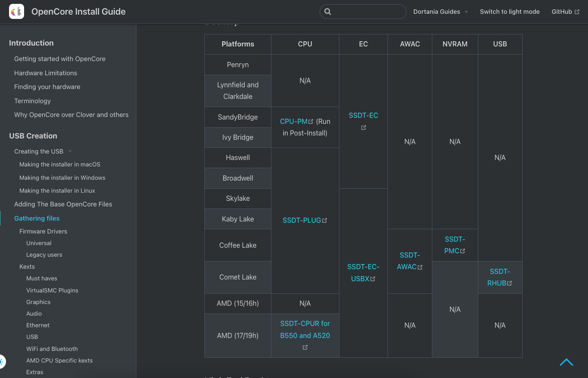Open Adding The Base OpenCore Files
588x378 pixels.
pos(63,204)
